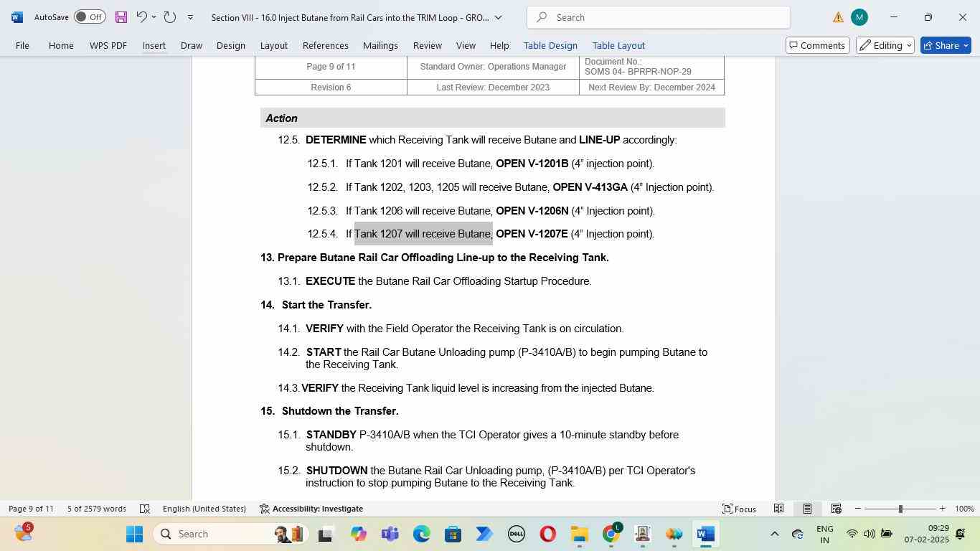Screen dimensions: 980x551
Task: Click the Redo icon
Action: (x=170, y=17)
